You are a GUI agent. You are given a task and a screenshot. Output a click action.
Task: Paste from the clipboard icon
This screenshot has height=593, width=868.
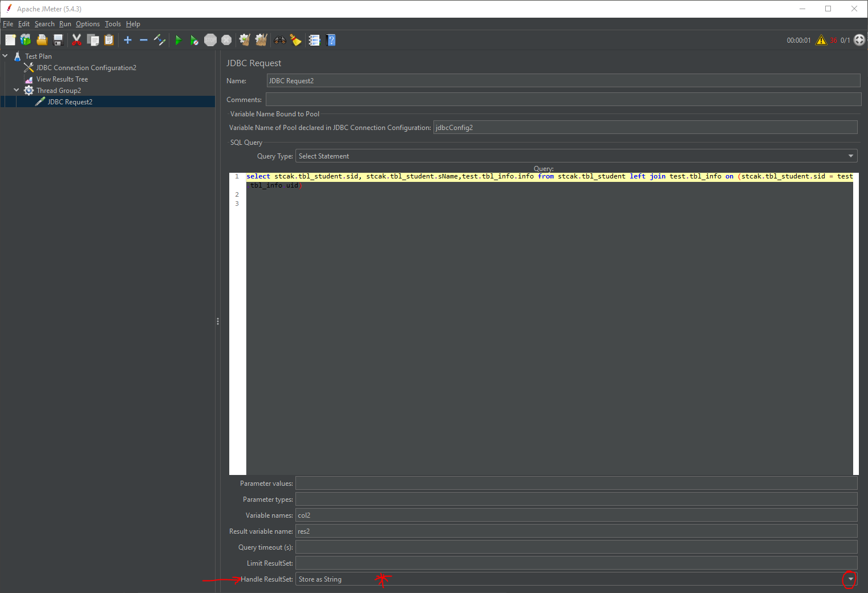pyautogui.click(x=109, y=40)
